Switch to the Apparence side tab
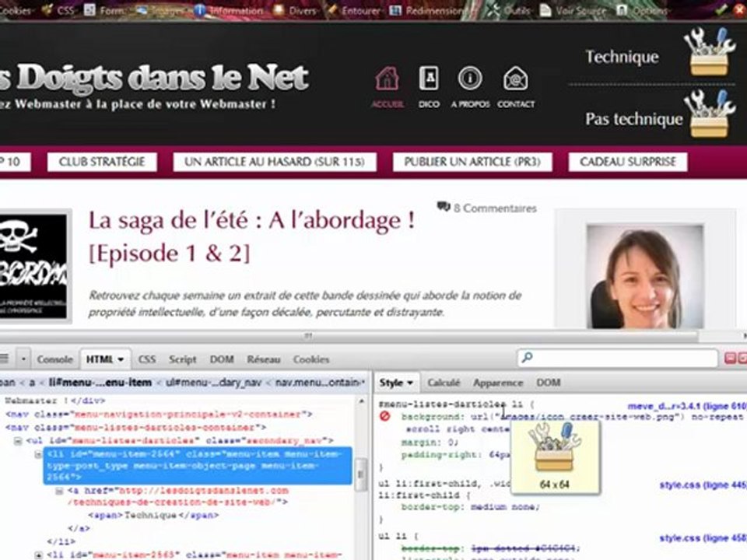 coord(498,383)
